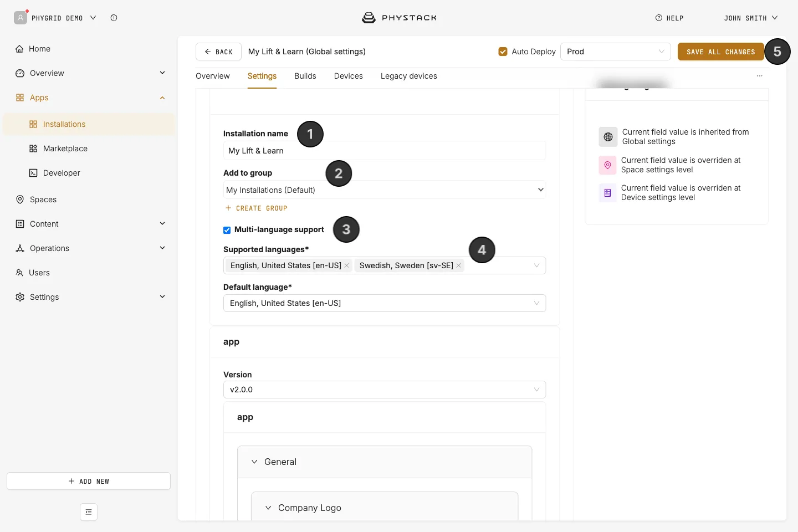This screenshot has width=798, height=532.
Task: Select Installations in the sidebar
Action: pos(89,124)
